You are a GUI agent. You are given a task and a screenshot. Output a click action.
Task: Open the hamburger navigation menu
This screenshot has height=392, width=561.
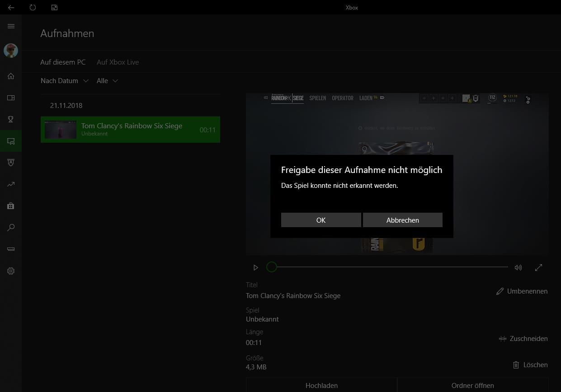pos(11,26)
